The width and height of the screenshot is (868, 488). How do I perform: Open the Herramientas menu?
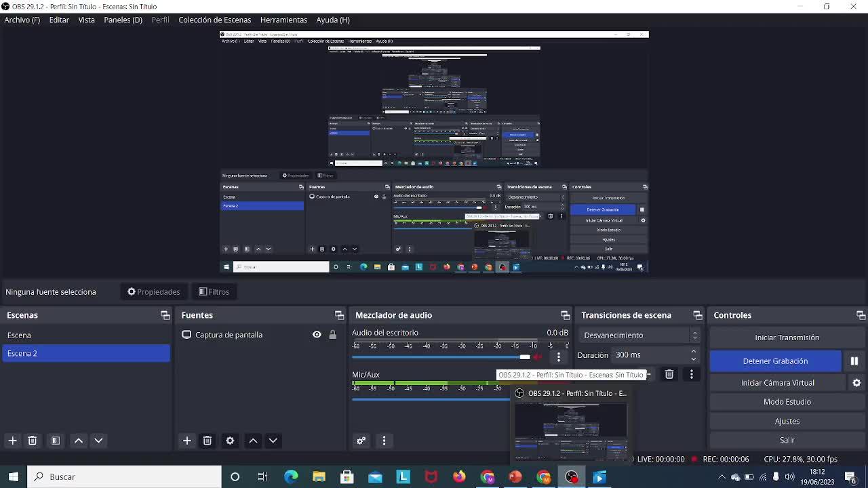pyautogui.click(x=283, y=20)
